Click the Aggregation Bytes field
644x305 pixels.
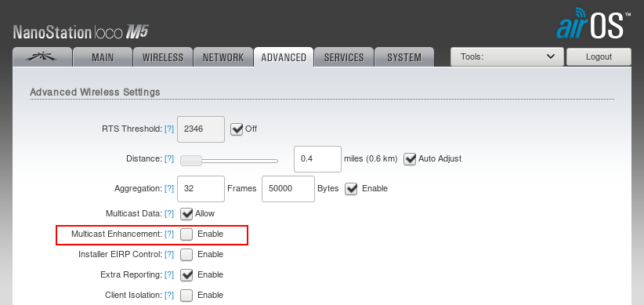point(288,189)
